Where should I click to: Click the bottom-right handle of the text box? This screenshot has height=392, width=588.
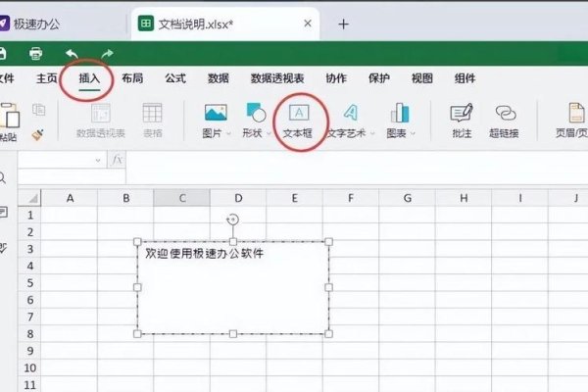click(328, 333)
